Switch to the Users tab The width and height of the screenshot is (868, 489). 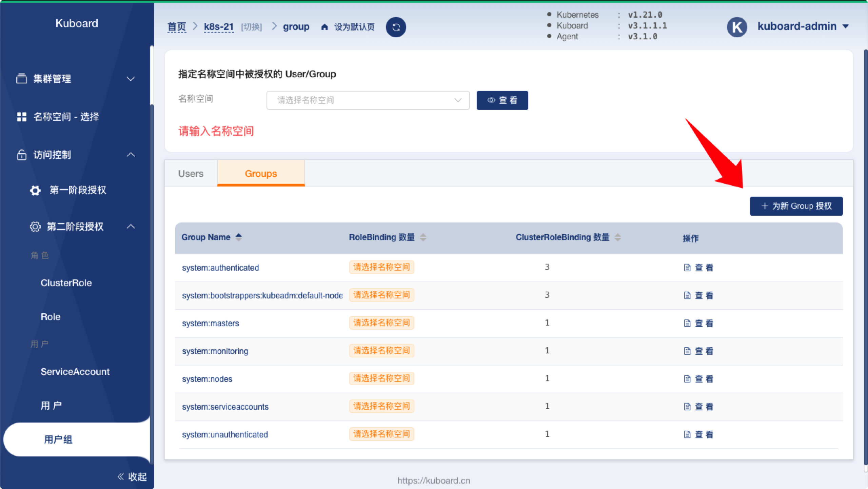[x=191, y=174]
